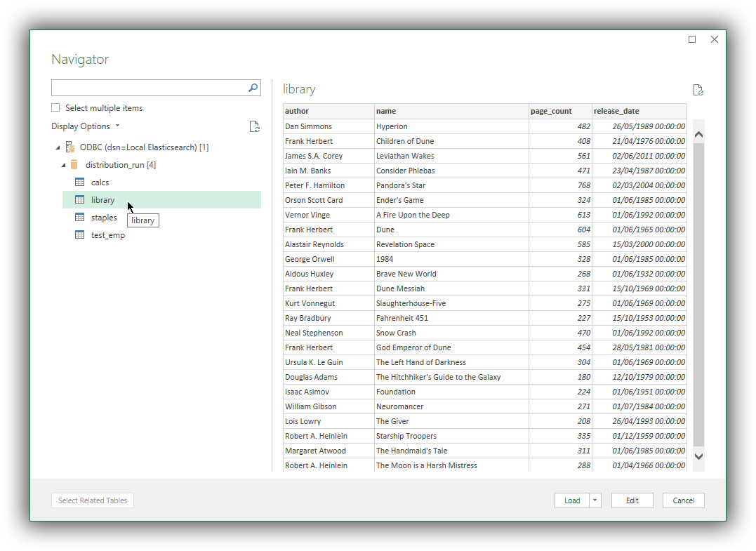756x551 pixels.
Task: Refresh the library preview pane
Action: pyautogui.click(x=697, y=89)
